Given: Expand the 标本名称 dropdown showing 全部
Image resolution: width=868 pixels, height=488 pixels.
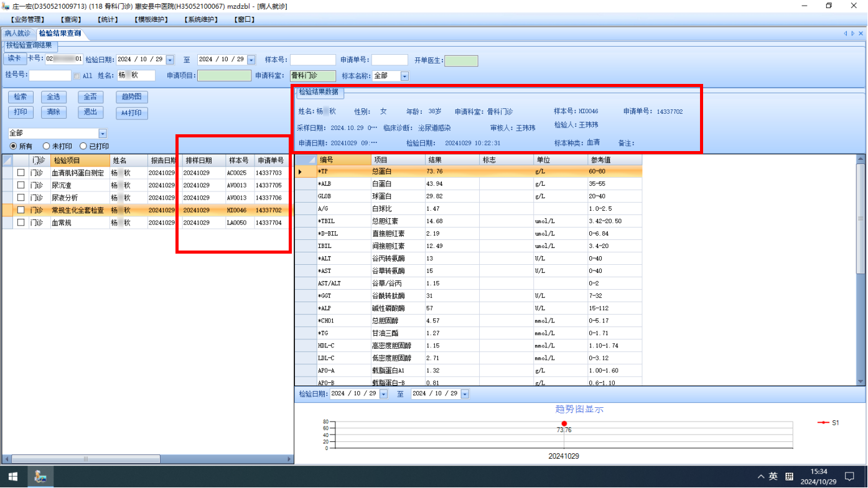Looking at the screenshot, I should [x=404, y=76].
